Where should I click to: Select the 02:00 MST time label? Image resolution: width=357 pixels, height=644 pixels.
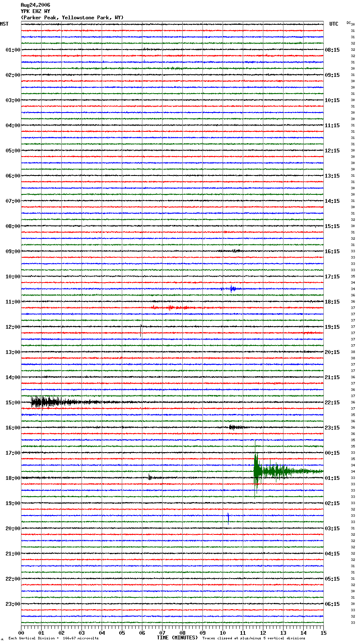click(13, 75)
